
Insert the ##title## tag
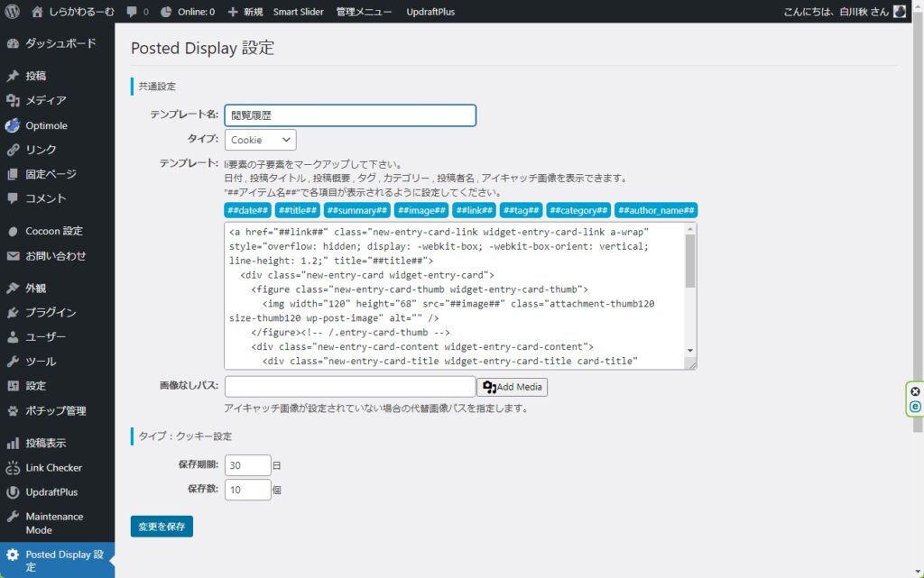click(297, 210)
